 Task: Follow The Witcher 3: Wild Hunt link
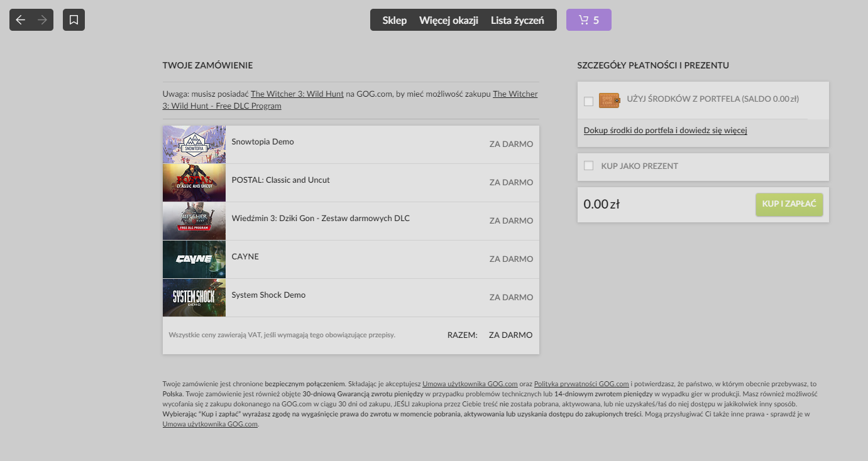coord(297,94)
